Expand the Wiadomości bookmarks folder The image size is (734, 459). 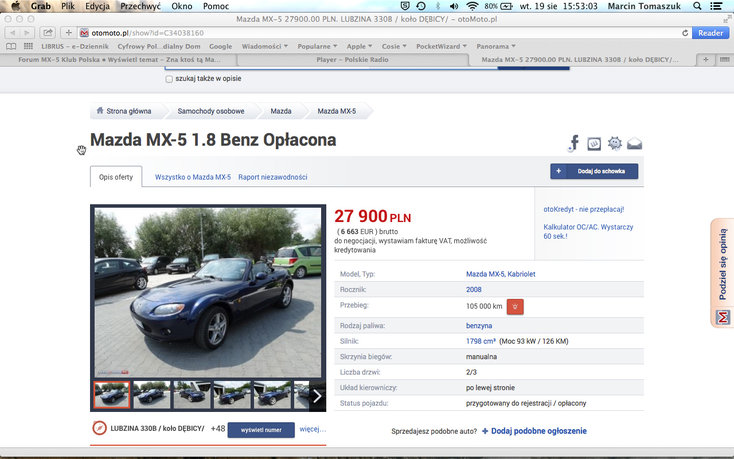click(264, 46)
